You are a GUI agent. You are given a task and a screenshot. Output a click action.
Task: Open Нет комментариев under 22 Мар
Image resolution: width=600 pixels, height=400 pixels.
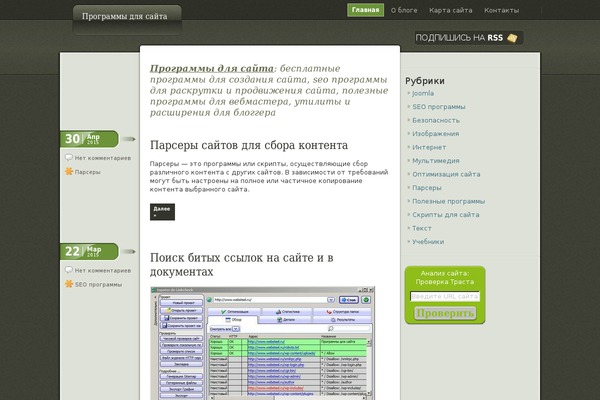tap(103, 271)
